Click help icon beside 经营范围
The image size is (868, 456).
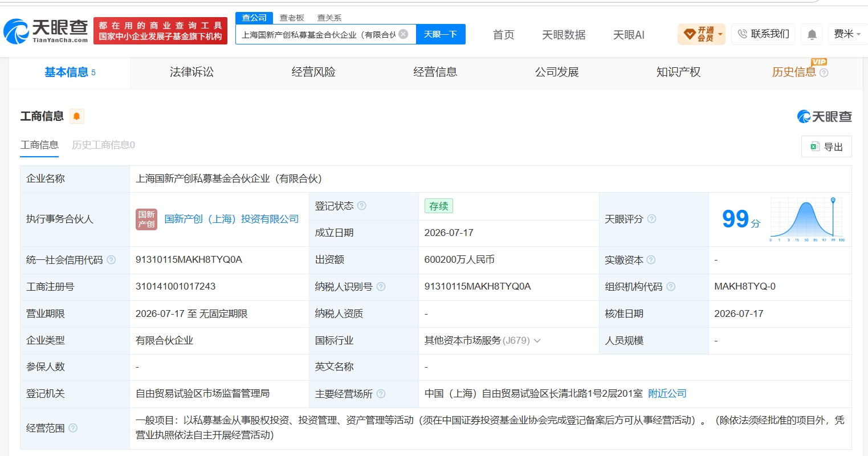[73, 428]
